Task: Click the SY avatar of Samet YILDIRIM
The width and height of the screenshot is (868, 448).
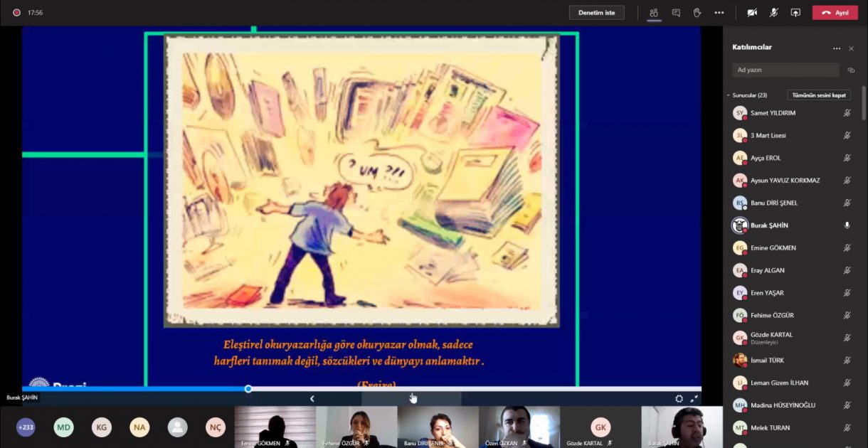Action: (740, 113)
